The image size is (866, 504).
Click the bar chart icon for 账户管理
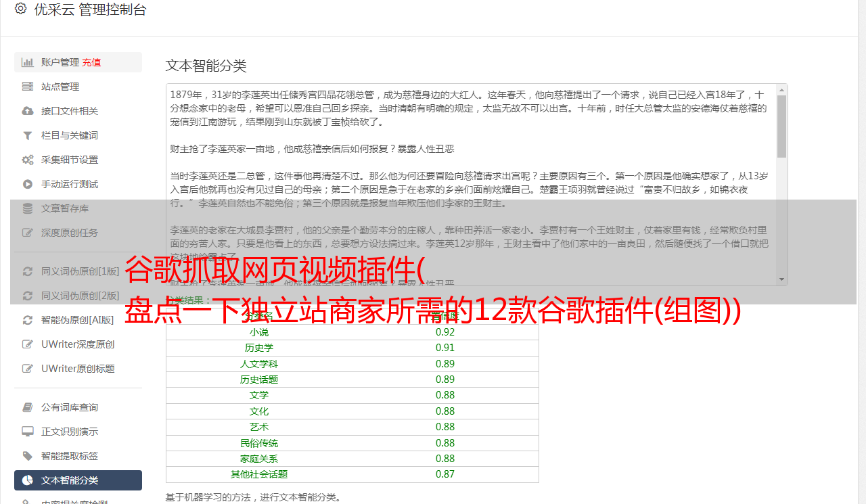point(28,62)
